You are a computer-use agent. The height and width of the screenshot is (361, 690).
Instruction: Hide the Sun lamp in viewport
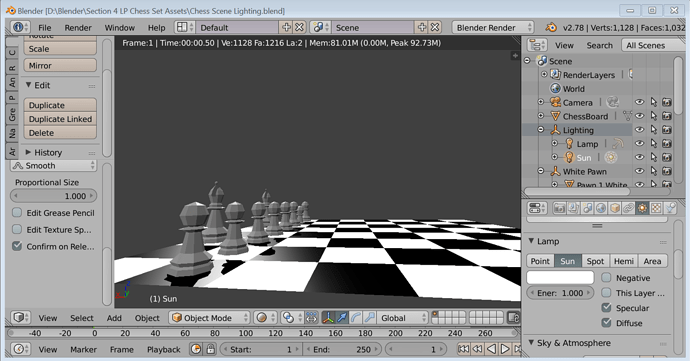coord(639,157)
